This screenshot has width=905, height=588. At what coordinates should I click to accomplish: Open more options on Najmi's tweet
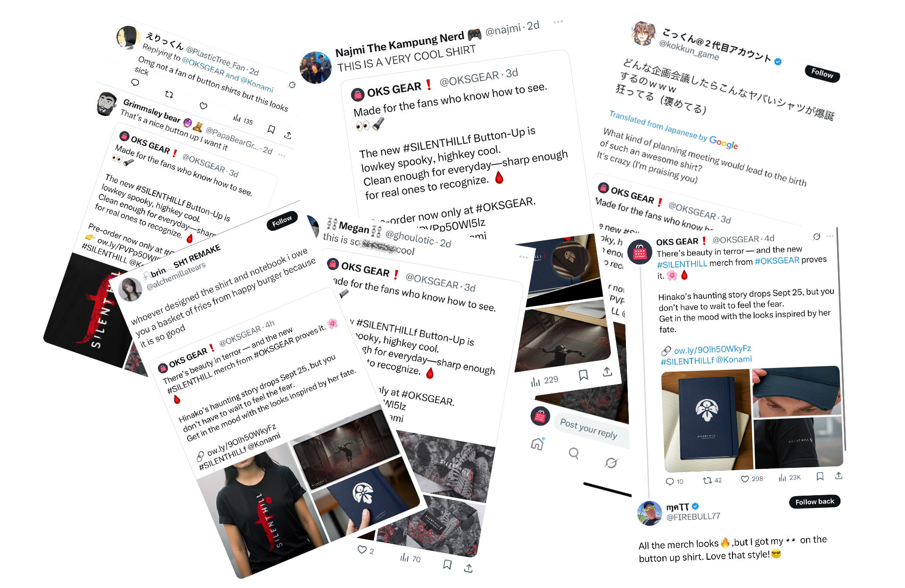tap(558, 22)
